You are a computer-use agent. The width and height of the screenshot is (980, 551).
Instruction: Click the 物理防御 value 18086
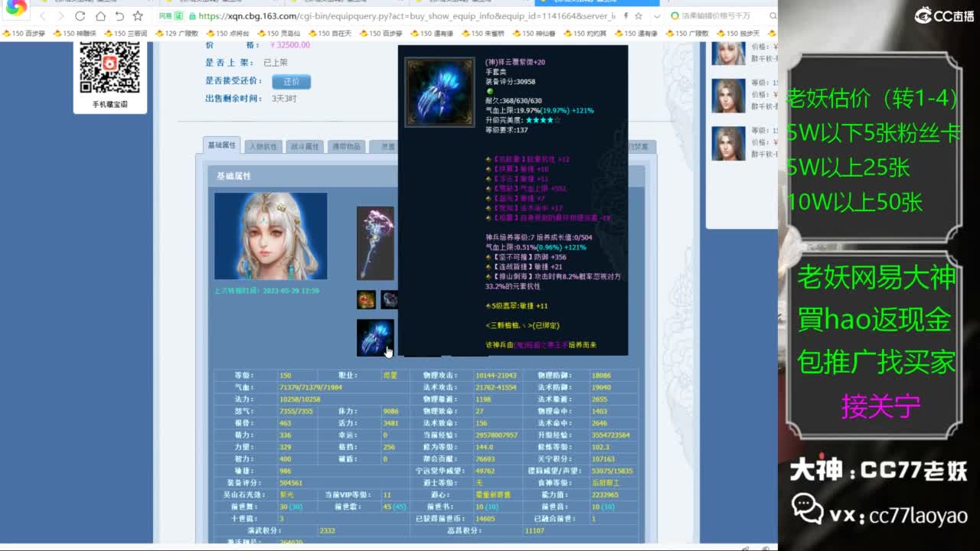(601, 376)
